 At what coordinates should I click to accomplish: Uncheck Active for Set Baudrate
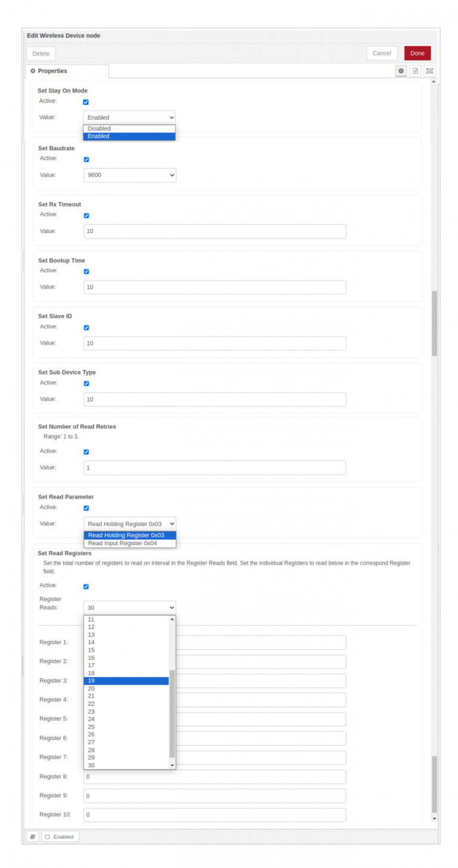click(86, 159)
